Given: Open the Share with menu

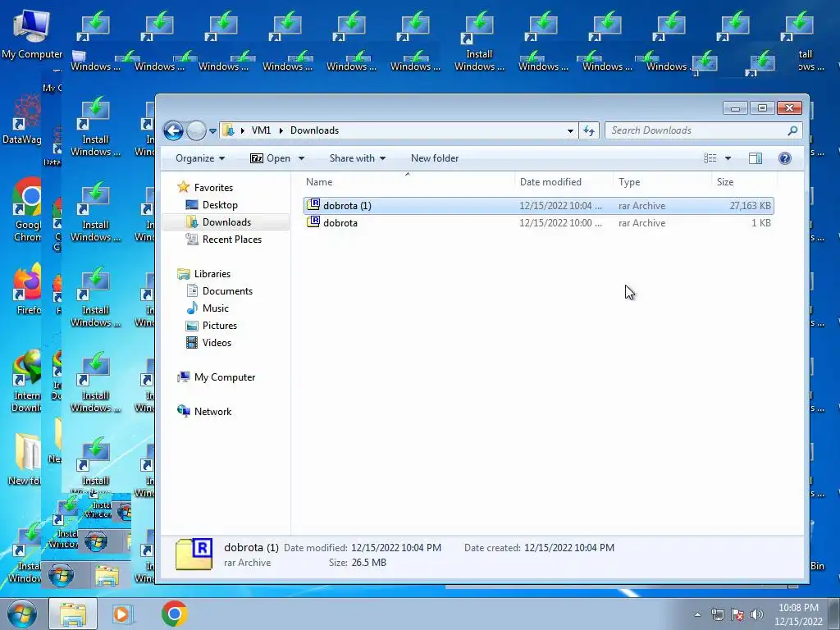Looking at the screenshot, I should click(358, 158).
